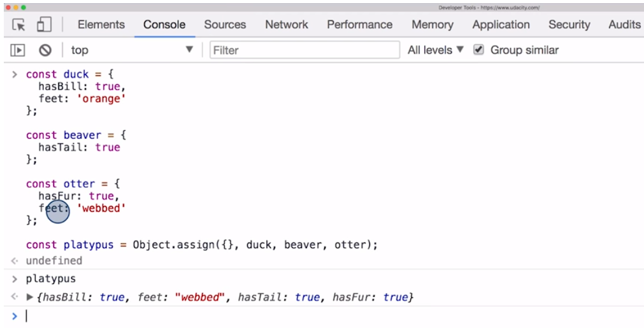
Task: Open the top context selector dropdown
Action: click(131, 50)
